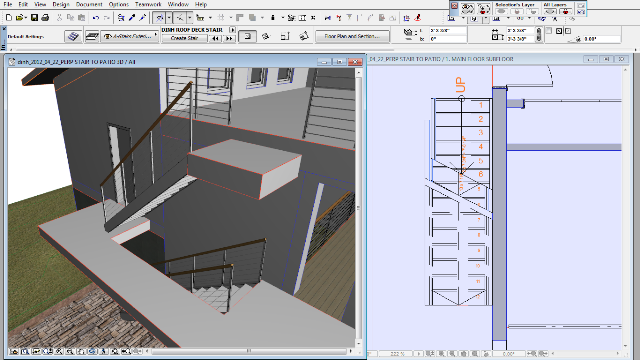Click the bottom offset input field
640x360 pixels.
[447, 39]
